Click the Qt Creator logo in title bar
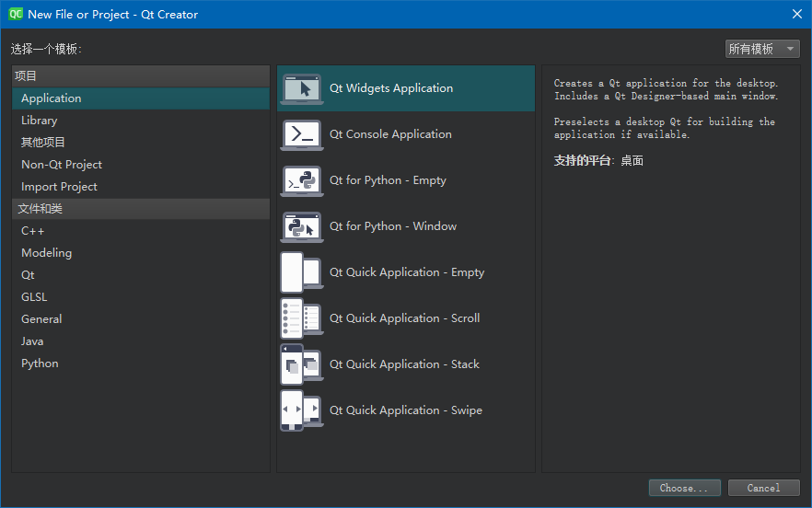This screenshot has height=508, width=812. point(16,14)
